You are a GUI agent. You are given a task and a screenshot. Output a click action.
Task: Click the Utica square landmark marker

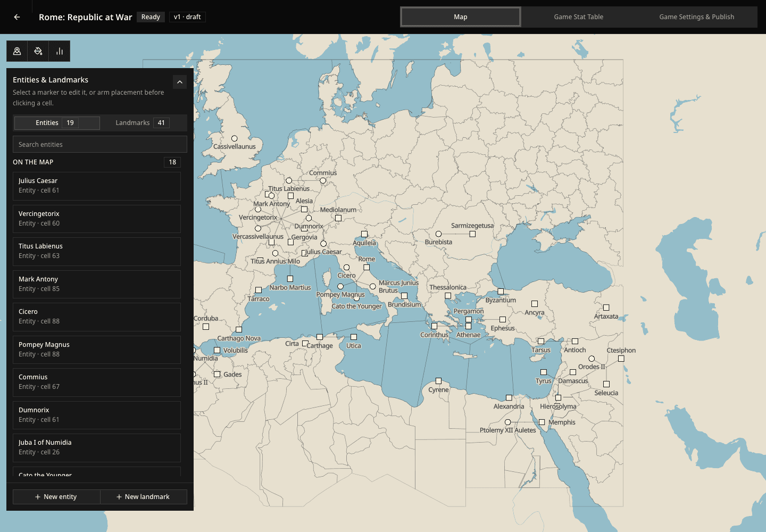[x=354, y=337]
